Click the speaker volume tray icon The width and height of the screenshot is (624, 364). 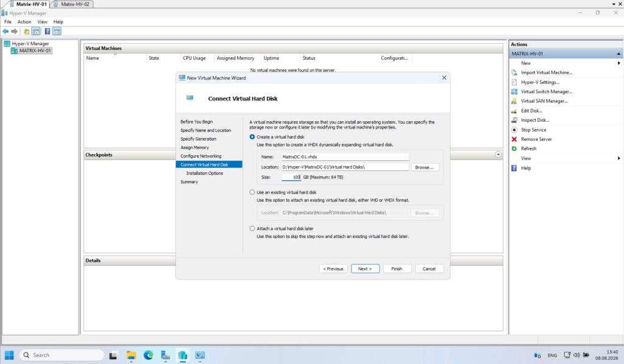tap(576, 355)
